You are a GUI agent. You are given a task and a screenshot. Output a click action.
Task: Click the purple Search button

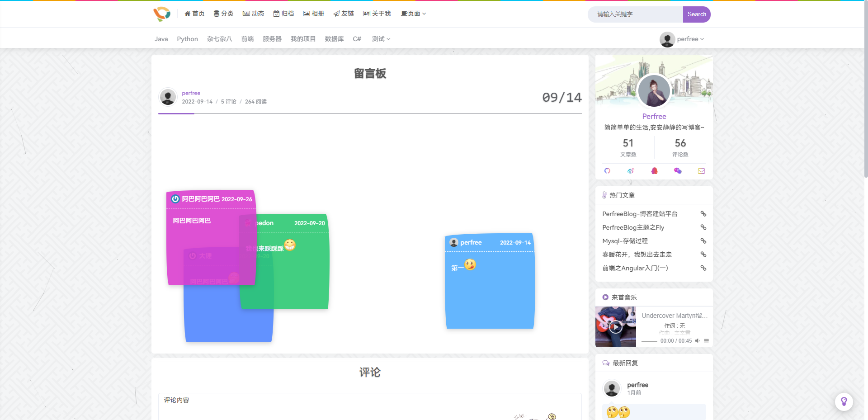(x=697, y=14)
